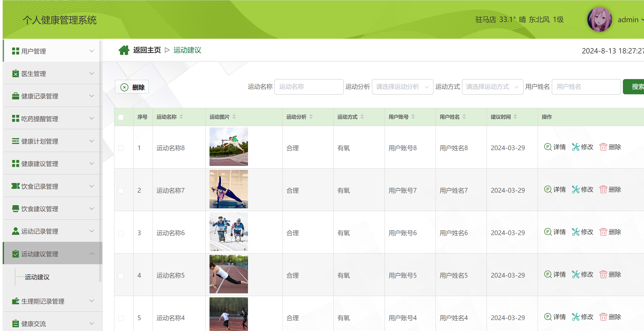
Task: Edit 运动名称6 with 修改
Action: click(x=583, y=232)
